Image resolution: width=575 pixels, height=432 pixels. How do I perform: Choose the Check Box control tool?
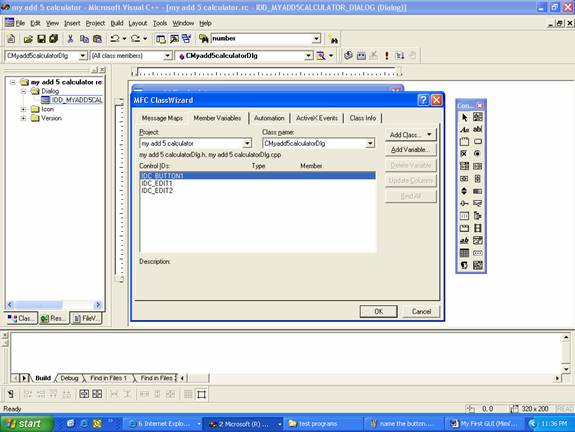(x=465, y=154)
